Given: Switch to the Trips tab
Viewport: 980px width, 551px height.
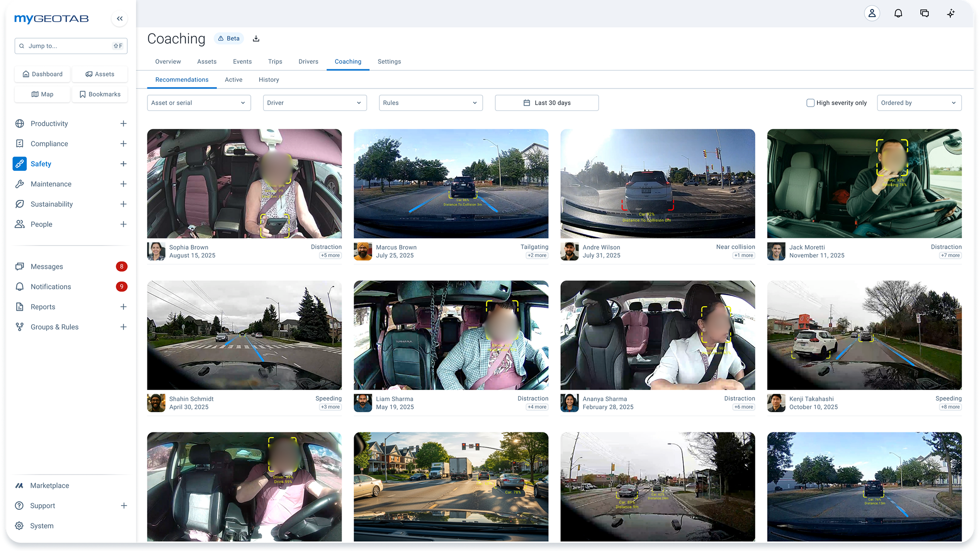Looking at the screenshot, I should click(x=275, y=61).
